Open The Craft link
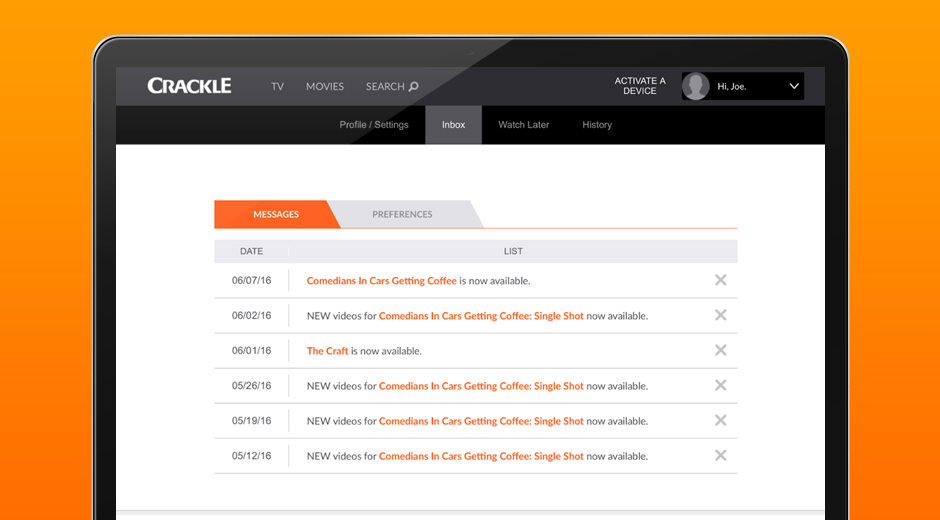Image resolution: width=940 pixels, height=520 pixels. pyautogui.click(x=327, y=351)
